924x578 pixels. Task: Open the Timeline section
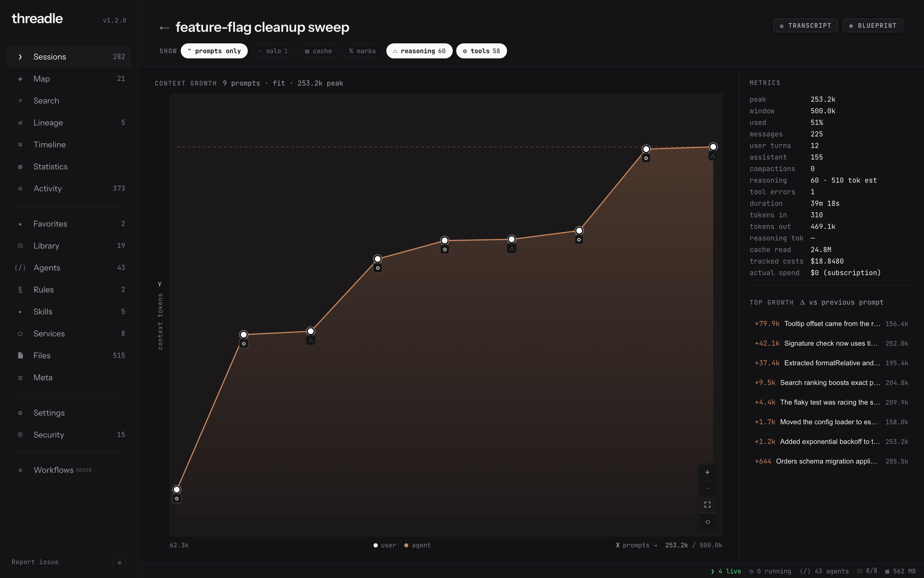69,144
